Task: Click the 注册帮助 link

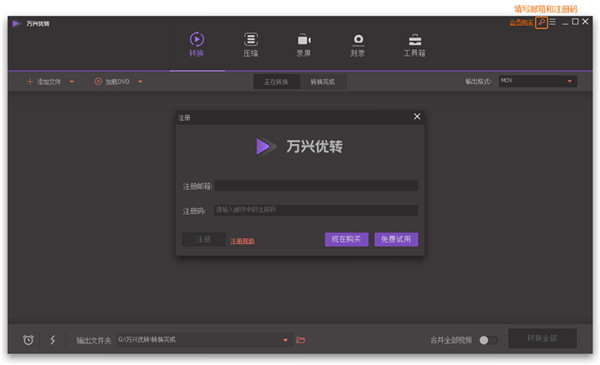Action: tap(242, 241)
